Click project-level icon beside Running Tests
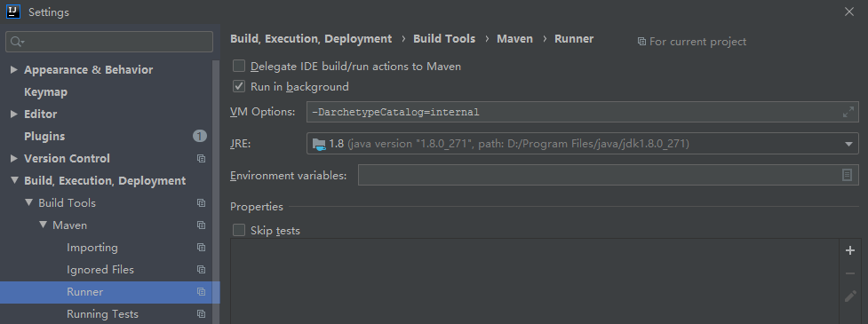The height and width of the screenshot is (324, 868). (x=201, y=313)
